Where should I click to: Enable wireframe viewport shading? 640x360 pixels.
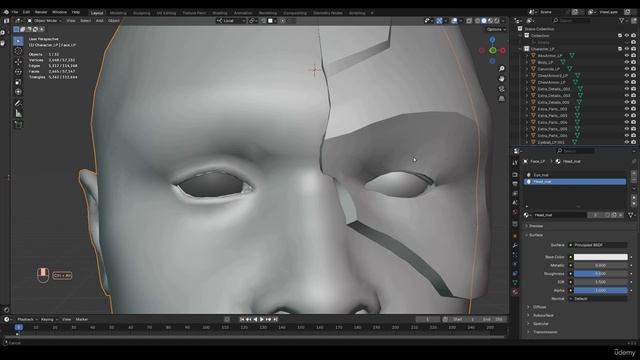pyautogui.click(x=478, y=20)
